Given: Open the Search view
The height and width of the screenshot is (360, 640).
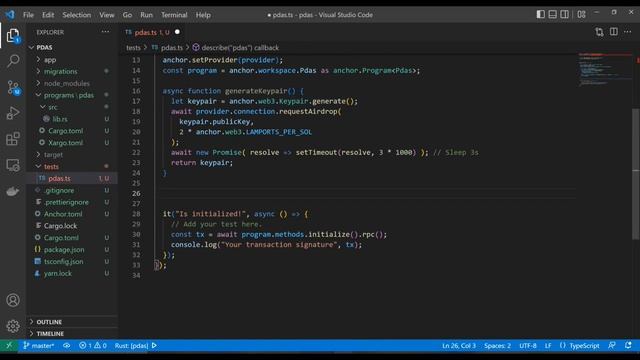Looking at the screenshot, I should (13, 61).
